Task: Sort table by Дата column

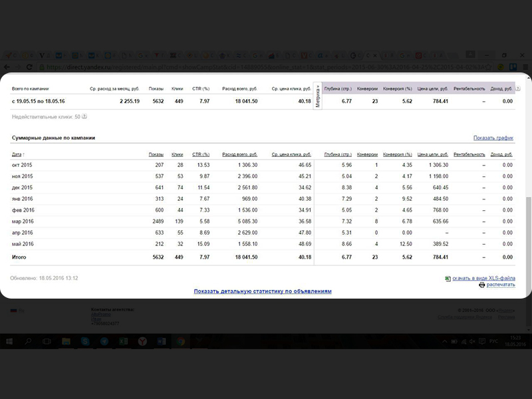Action: point(17,154)
